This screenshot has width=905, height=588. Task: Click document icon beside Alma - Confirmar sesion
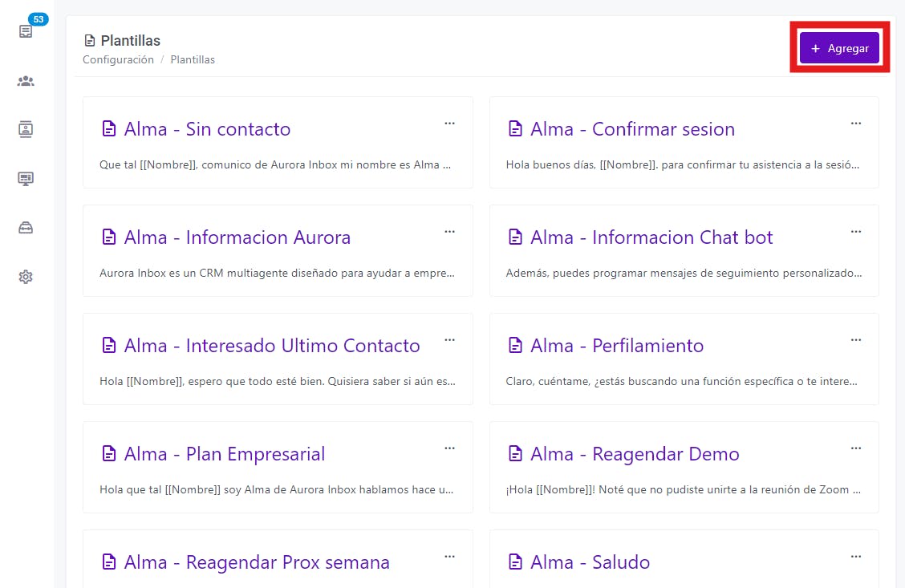coord(515,128)
